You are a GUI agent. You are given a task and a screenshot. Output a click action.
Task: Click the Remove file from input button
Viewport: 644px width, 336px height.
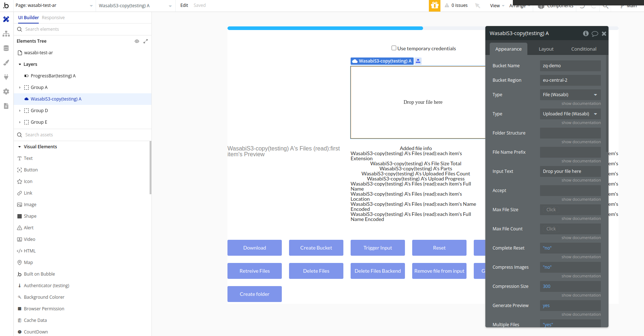tap(439, 271)
